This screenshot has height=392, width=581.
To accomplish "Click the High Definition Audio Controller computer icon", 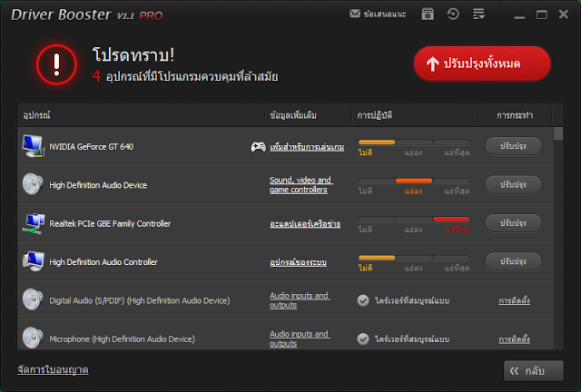I will (34, 261).
